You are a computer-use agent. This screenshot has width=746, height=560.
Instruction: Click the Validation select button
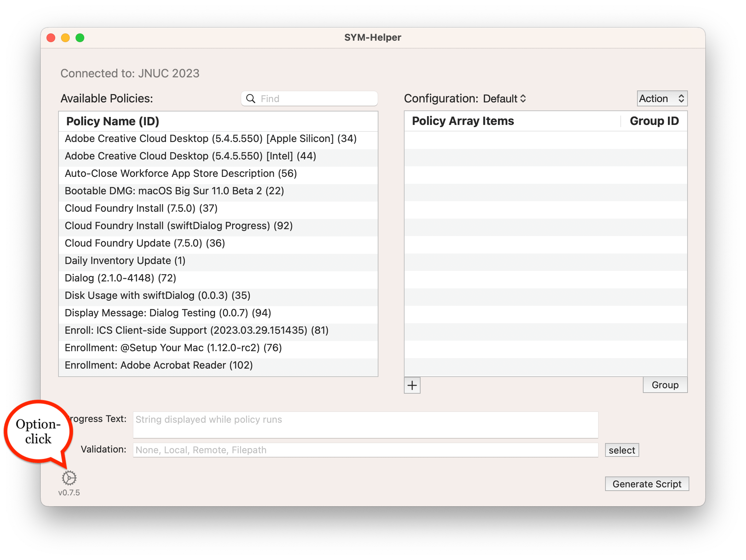click(x=621, y=450)
